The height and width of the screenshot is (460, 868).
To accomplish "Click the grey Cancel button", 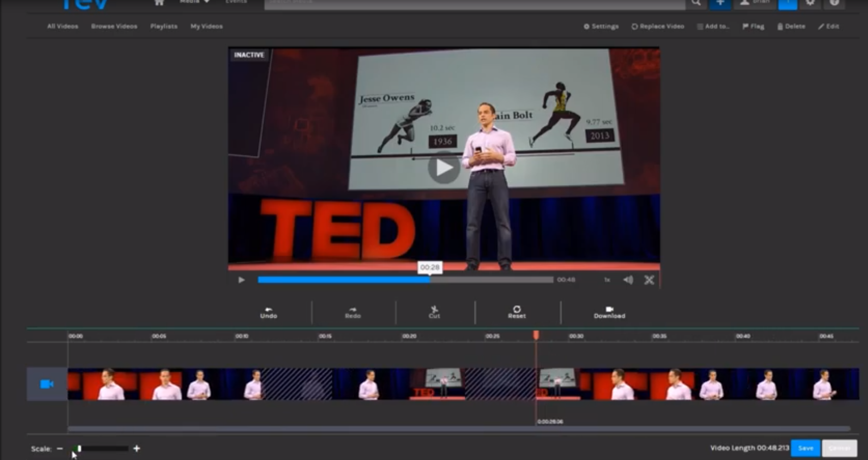I will coord(839,448).
